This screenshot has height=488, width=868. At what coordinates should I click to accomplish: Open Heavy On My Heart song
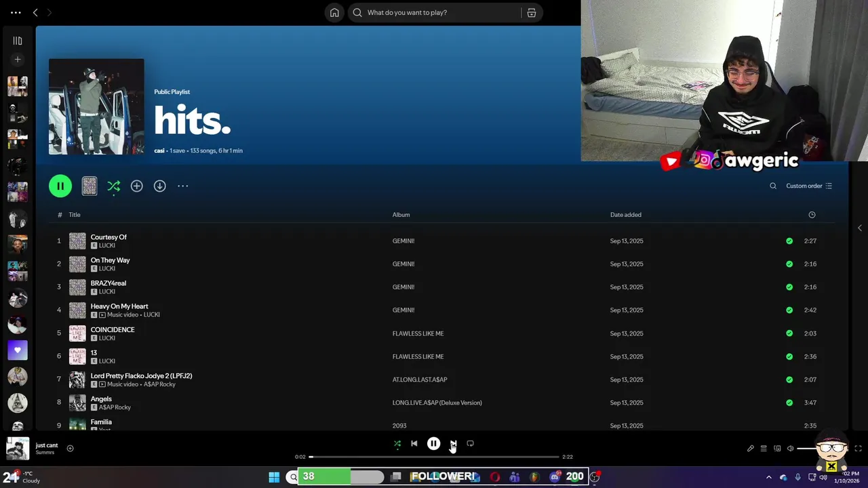119,306
